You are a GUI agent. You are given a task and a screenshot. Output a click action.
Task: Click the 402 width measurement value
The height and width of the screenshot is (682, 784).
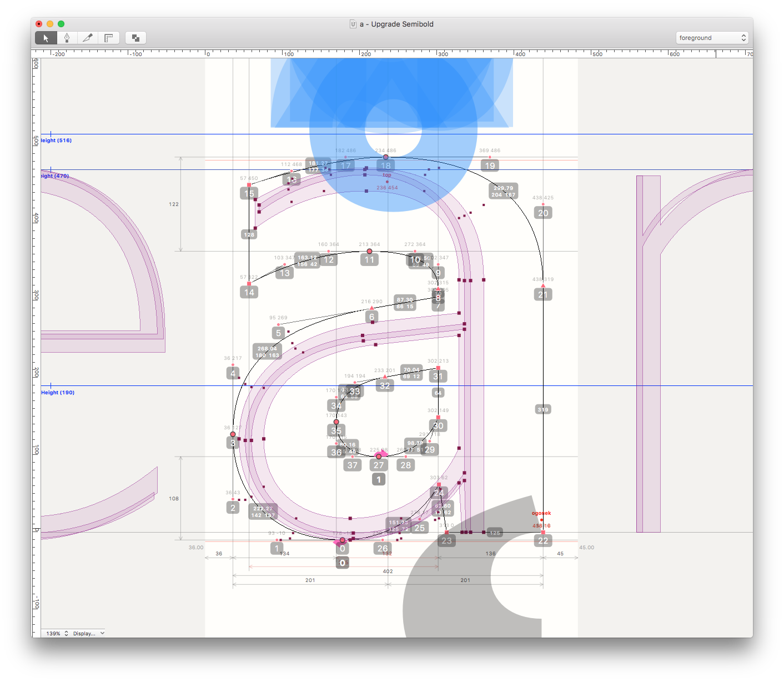[388, 571]
